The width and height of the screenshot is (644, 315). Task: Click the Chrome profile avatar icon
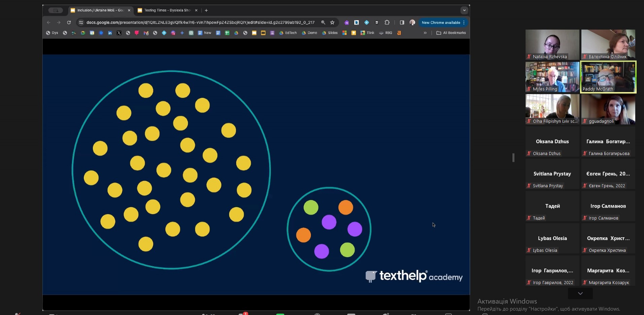412,23
